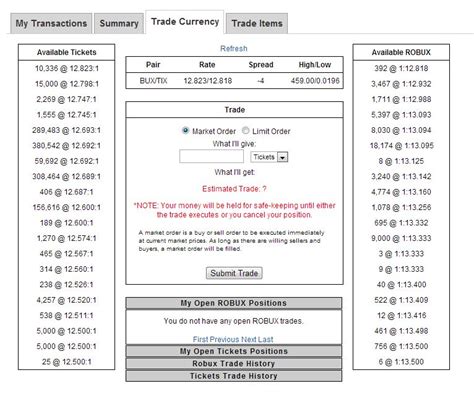This screenshot has width=474, height=399.
Task: Go to Last page of positions
Action: (265, 339)
